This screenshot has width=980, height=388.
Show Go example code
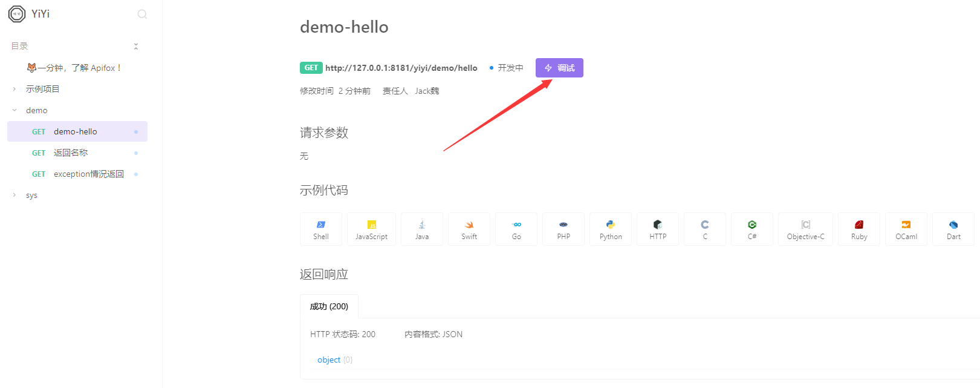click(x=516, y=229)
